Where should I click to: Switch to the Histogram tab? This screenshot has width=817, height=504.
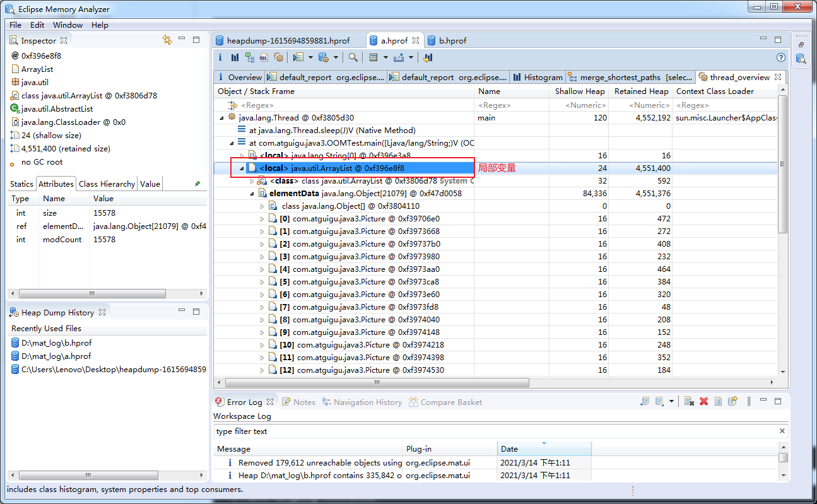[x=538, y=78]
